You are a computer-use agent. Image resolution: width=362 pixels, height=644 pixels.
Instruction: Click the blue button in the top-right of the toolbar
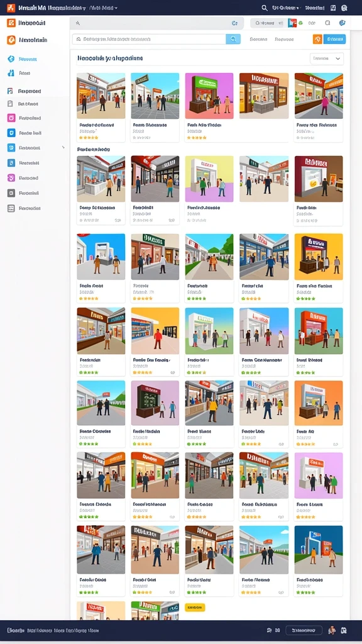point(334,39)
